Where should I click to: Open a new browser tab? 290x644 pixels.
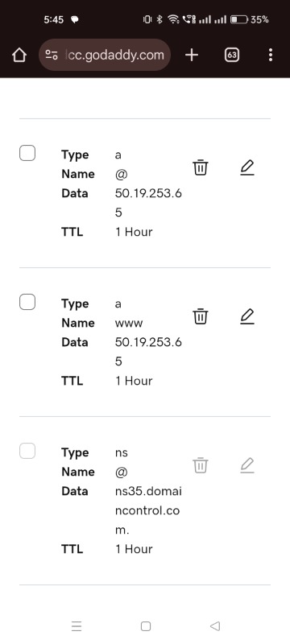click(x=192, y=55)
